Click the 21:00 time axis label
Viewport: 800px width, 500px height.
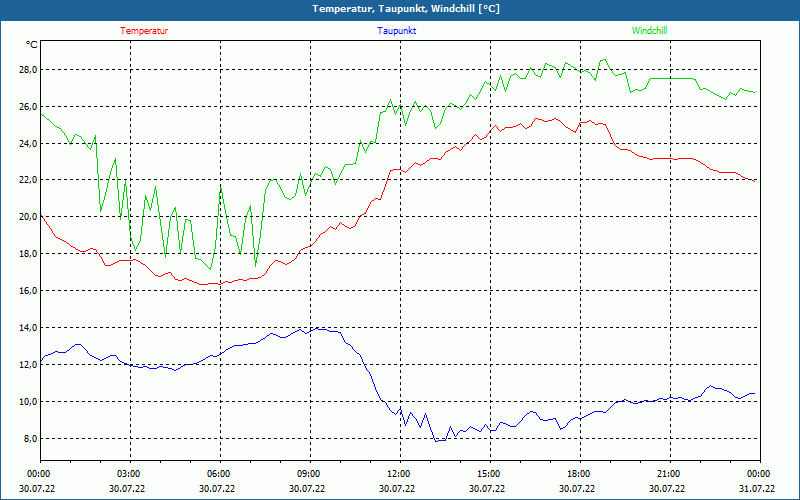[667, 474]
